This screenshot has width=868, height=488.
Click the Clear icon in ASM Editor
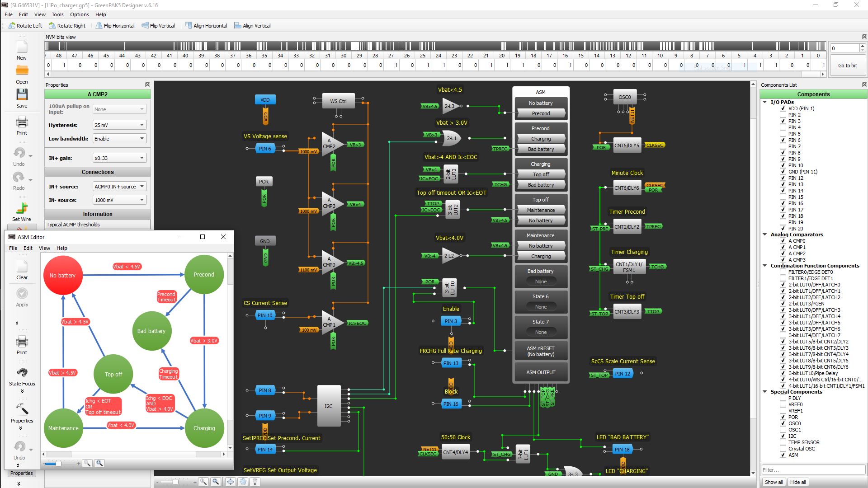coord(22,267)
